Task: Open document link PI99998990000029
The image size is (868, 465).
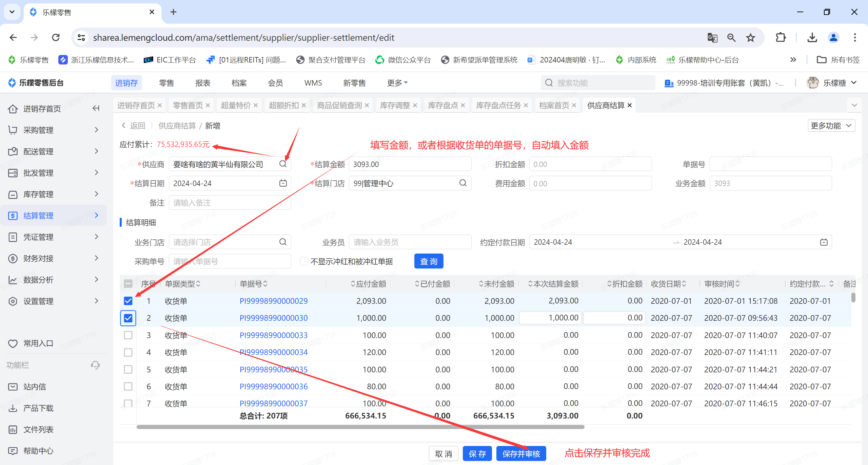Action: click(x=274, y=301)
